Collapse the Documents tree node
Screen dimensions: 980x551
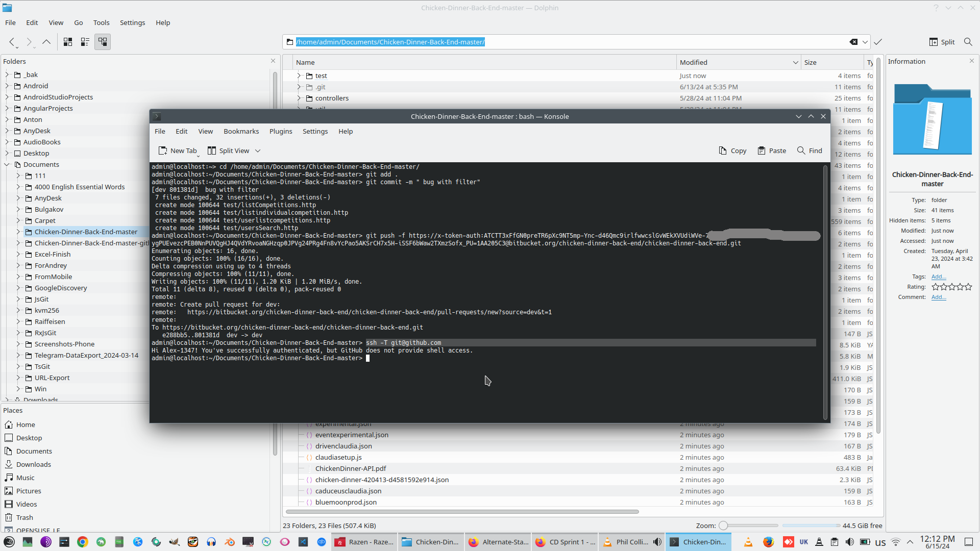pos(7,164)
